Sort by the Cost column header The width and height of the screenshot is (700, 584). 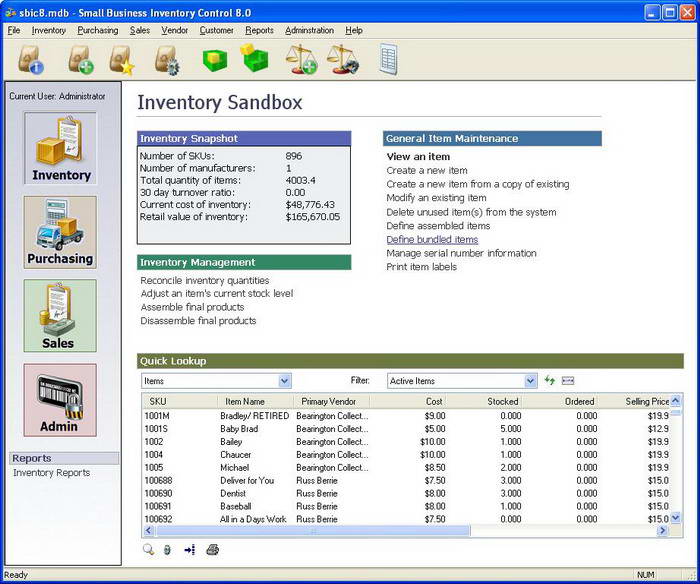pos(408,401)
